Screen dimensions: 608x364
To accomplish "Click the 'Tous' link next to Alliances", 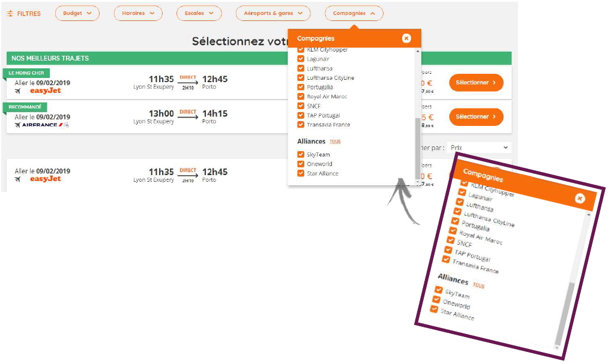I will [335, 142].
